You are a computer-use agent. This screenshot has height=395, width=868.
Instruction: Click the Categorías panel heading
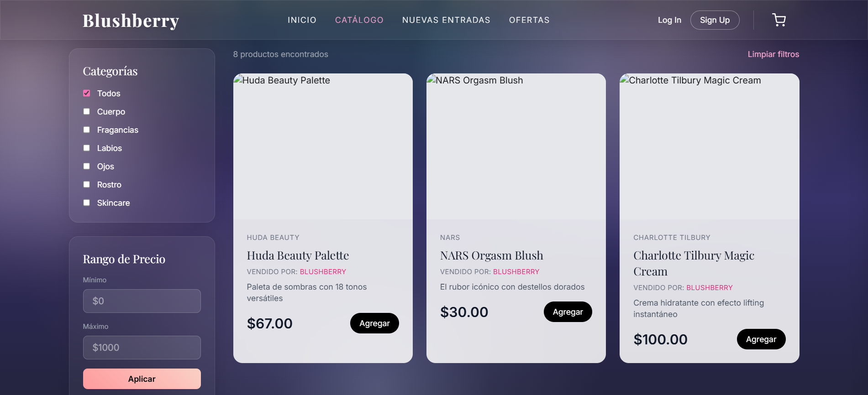[x=110, y=71]
